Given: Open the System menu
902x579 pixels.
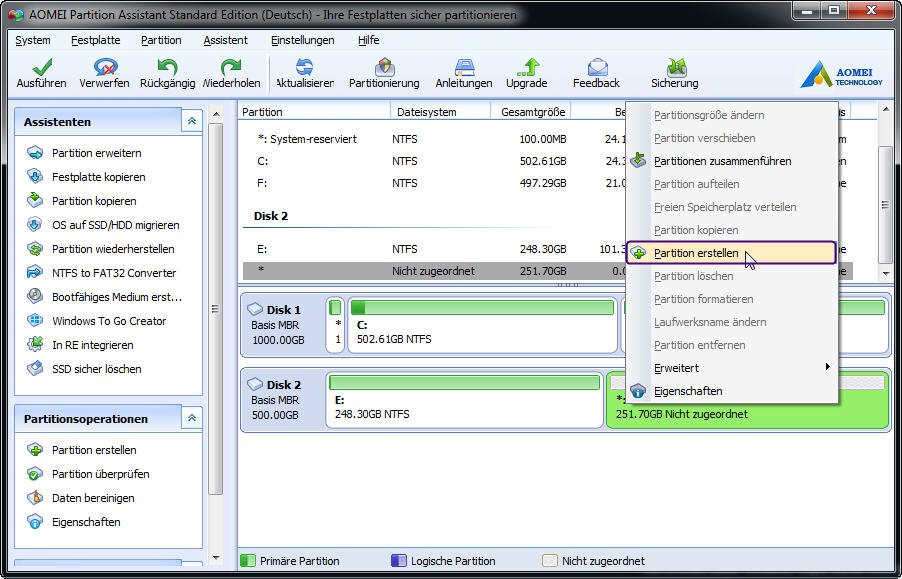Looking at the screenshot, I should [x=33, y=40].
